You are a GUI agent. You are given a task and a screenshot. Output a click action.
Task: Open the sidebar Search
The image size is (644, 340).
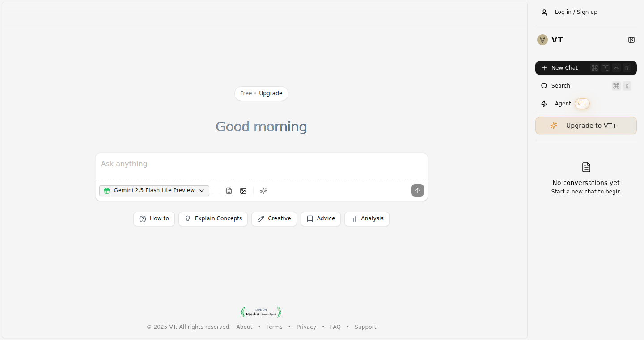[x=586, y=86]
